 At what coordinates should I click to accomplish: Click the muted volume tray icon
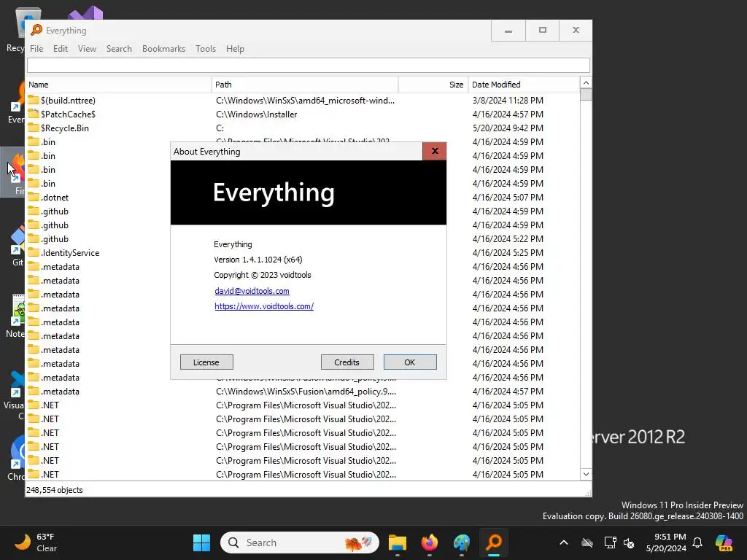click(629, 542)
